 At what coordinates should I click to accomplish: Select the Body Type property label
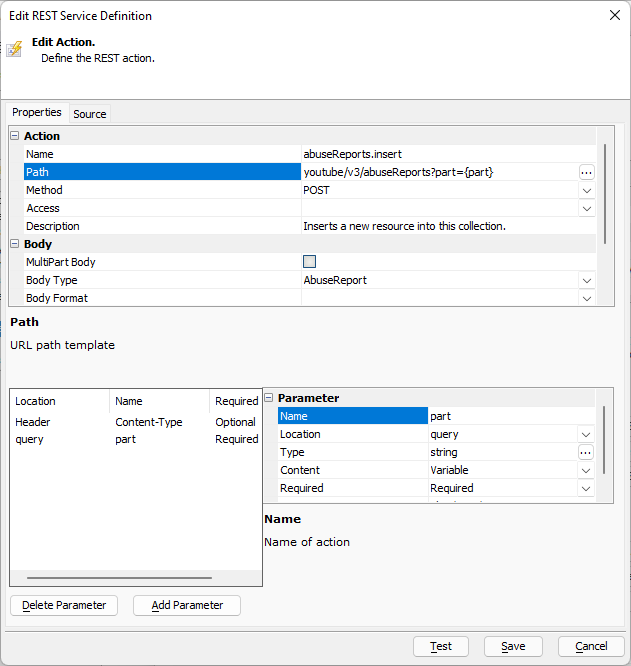pos(162,280)
